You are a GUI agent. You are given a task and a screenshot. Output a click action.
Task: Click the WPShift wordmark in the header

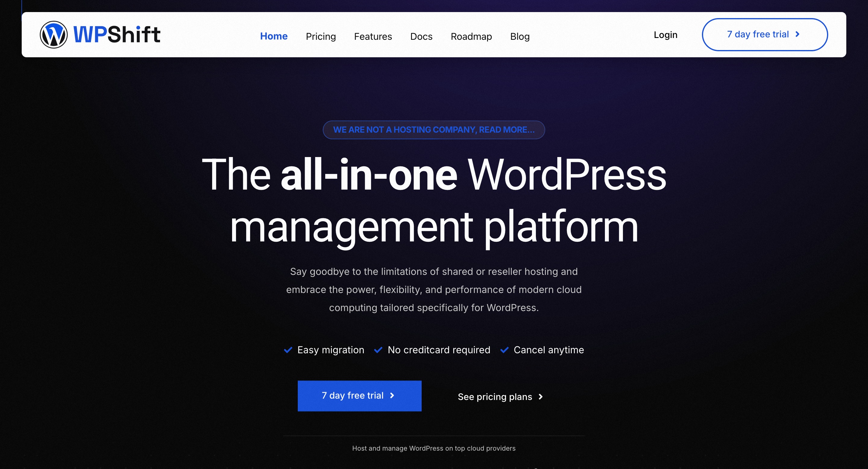[117, 35]
